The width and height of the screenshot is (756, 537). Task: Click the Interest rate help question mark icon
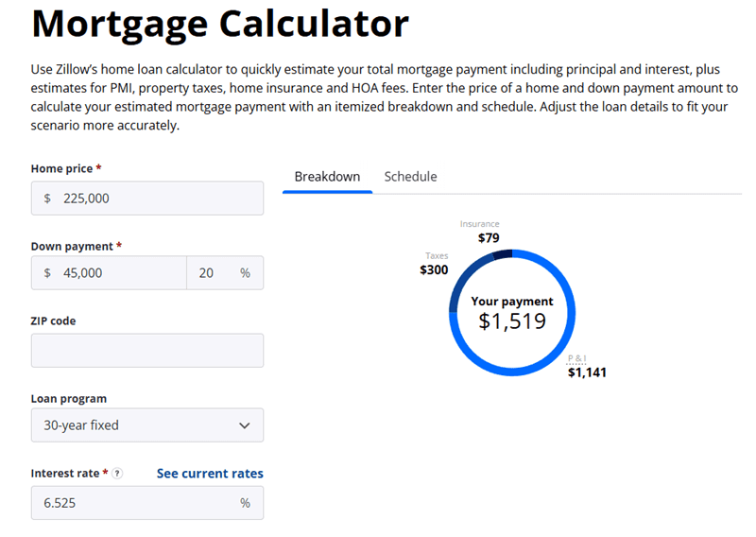click(x=117, y=474)
